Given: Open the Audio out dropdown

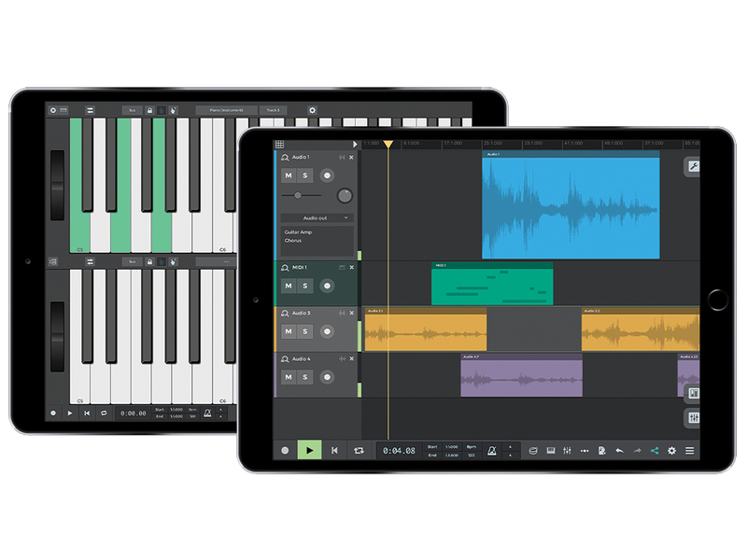Looking at the screenshot, I should click(x=316, y=217).
